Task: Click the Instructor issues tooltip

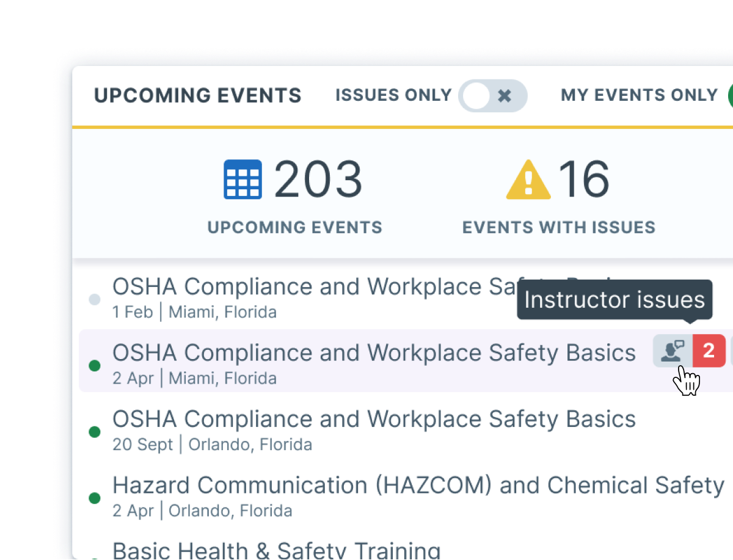Action: pyautogui.click(x=614, y=300)
